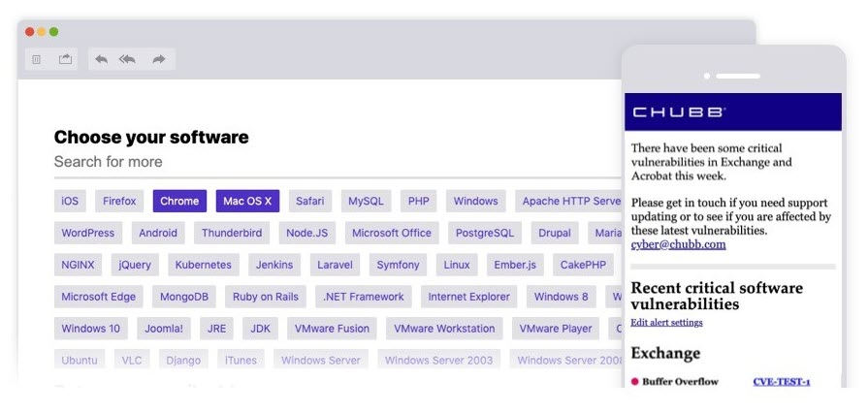This screenshot has height=412, width=868.
Task: Deselect the Chrome software tag
Action: coord(179,202)
